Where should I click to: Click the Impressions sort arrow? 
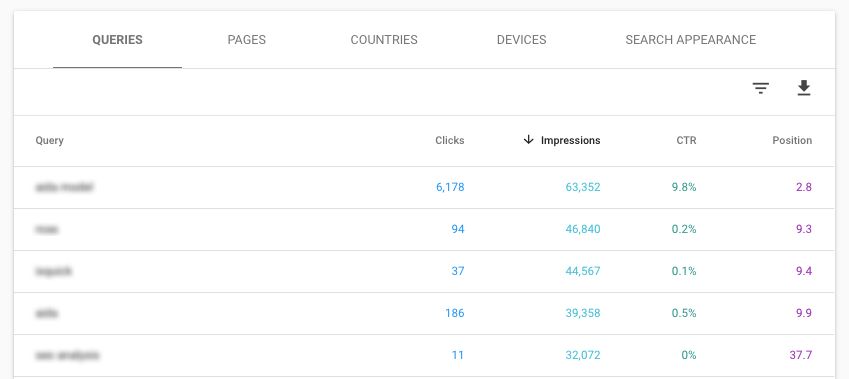tap(528, 140)
